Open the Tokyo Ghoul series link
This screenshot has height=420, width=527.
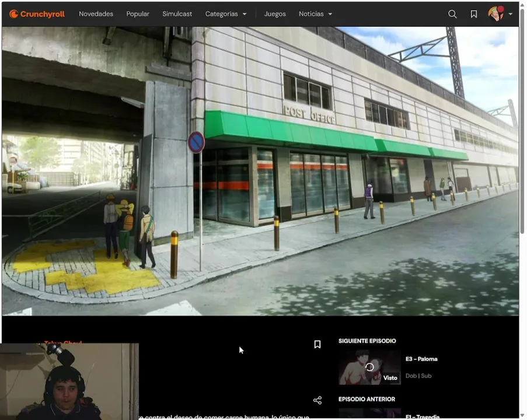(63, 342)
